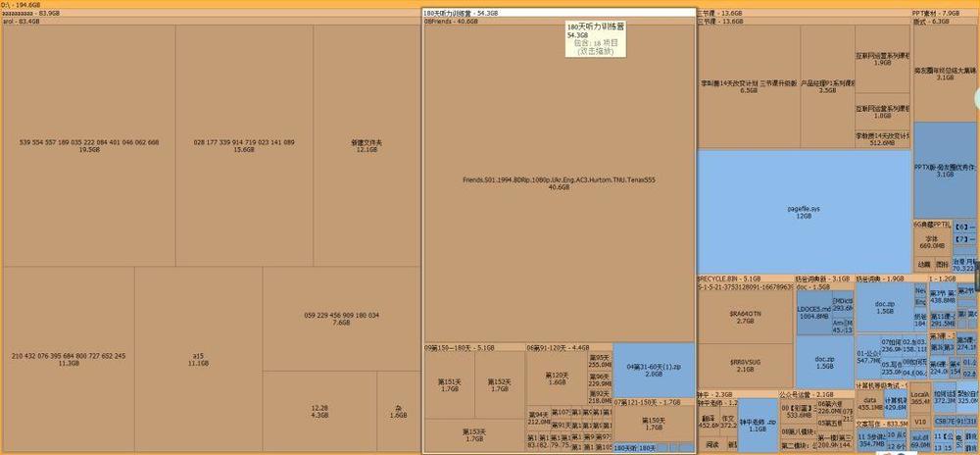
Task: Select the 第152天 1.7GB block
Action: click(500, 385)
